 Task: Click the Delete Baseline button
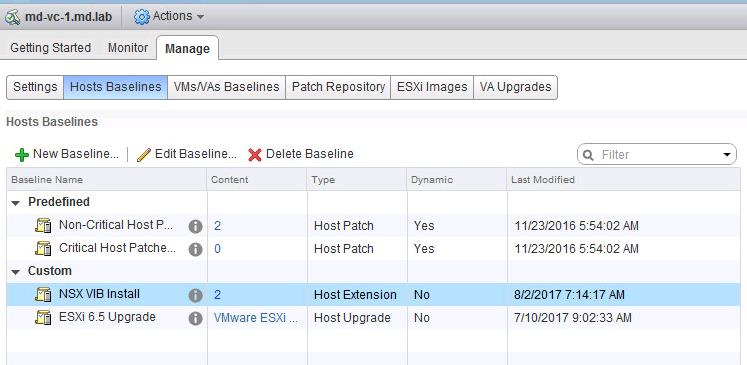coord(301,154)
